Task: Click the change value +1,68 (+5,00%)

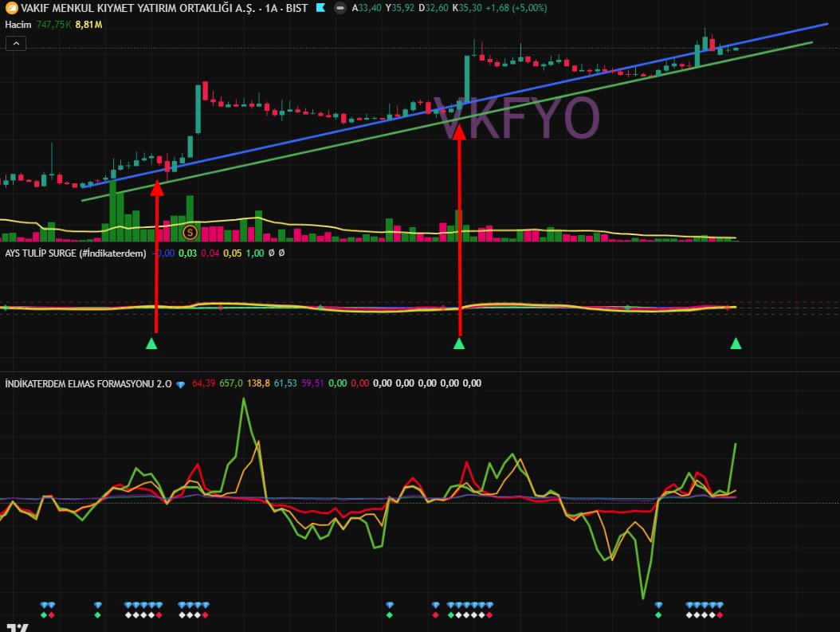Action: [x=516, y=8]
